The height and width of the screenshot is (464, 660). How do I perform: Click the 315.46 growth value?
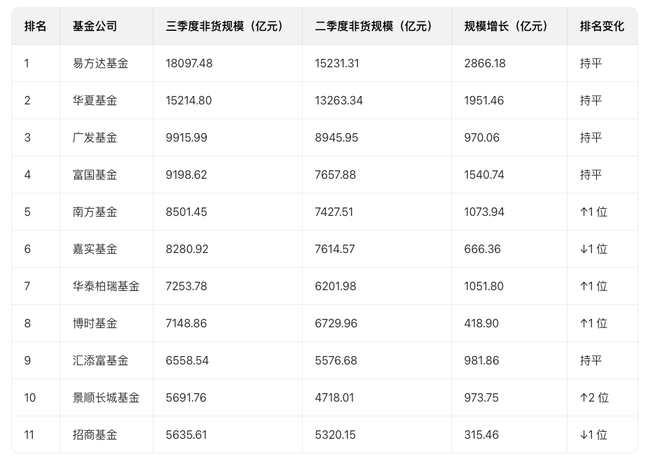(x=482, y=434)
